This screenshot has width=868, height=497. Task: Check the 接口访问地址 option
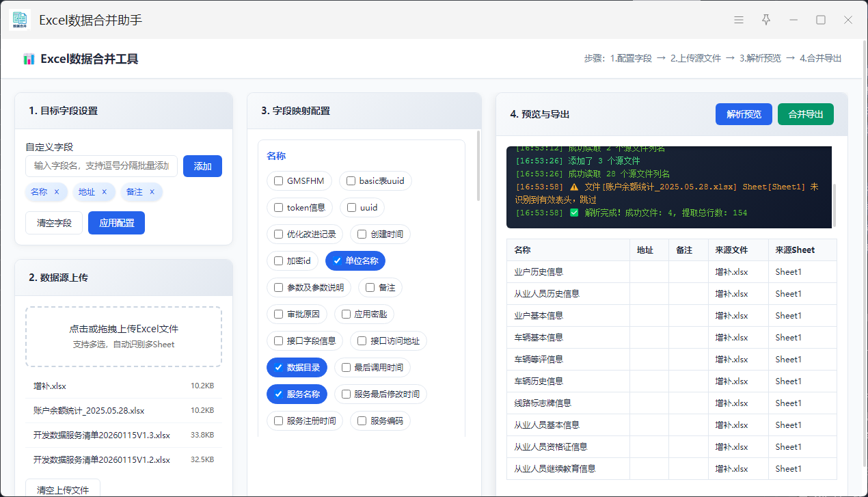click(362, 341)
